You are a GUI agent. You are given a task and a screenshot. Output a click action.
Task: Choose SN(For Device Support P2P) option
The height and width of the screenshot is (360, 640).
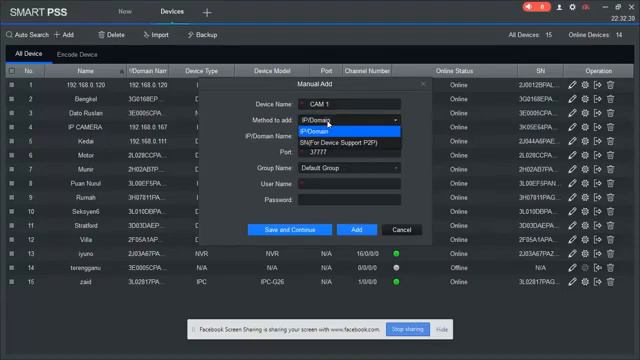click(349, 143)
